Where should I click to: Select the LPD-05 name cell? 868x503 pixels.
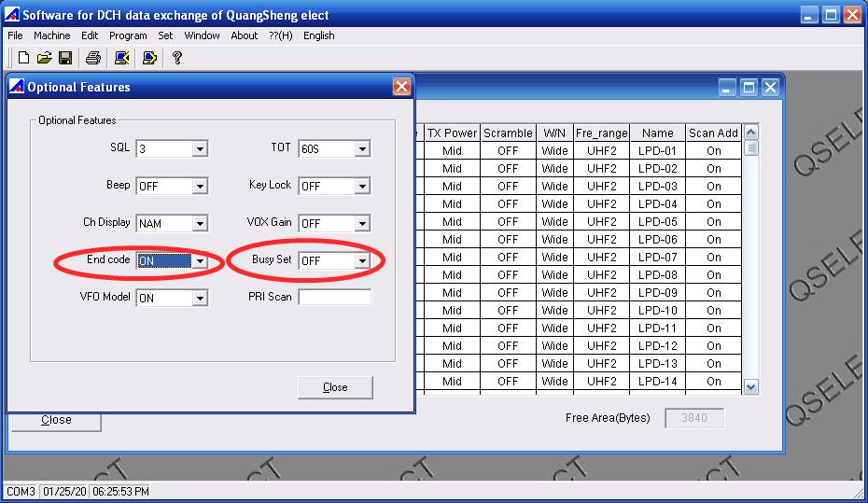[x=658, y=221]
